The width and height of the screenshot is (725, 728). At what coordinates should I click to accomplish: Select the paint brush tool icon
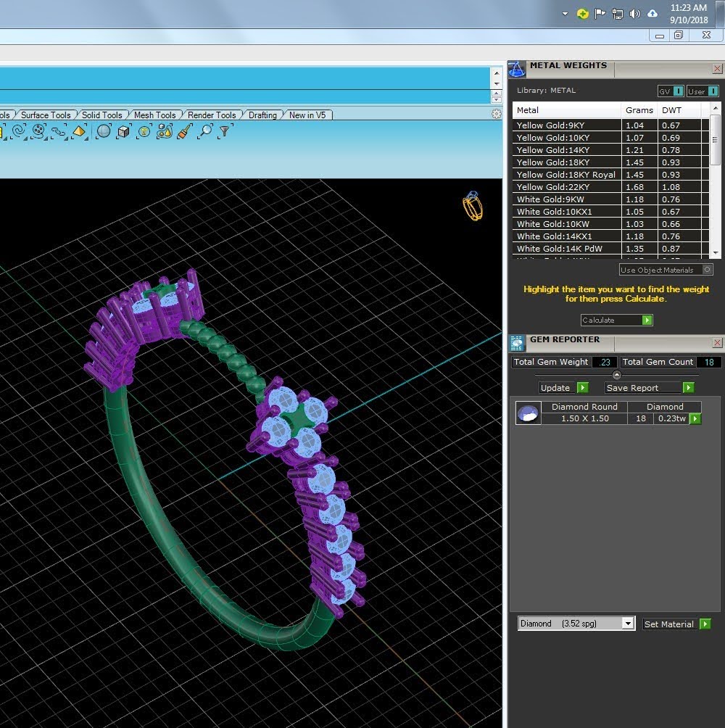(185, 132)
